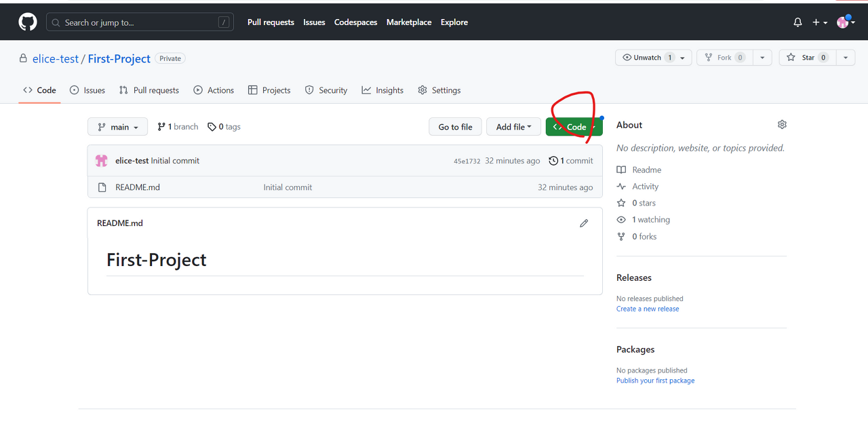Switch to the Settings tab
The width and height of the screenshot is (868, 424).
439,90
